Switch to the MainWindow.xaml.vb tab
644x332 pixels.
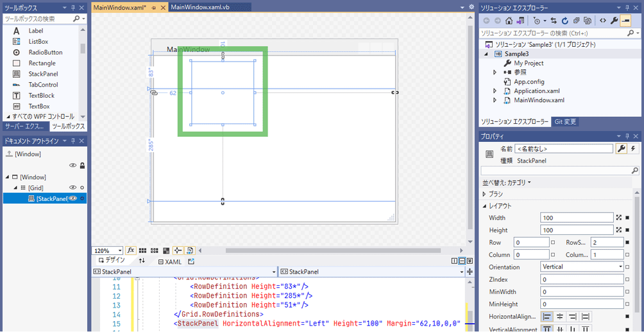pyautogui.click(x=201, y=6)
